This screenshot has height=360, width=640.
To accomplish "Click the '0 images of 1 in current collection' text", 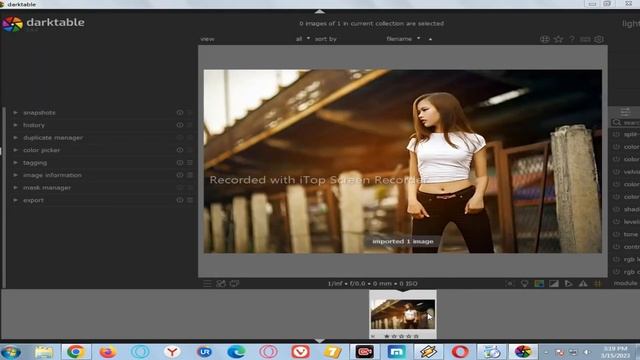I will pyautogui.click(x=371, y=24).
